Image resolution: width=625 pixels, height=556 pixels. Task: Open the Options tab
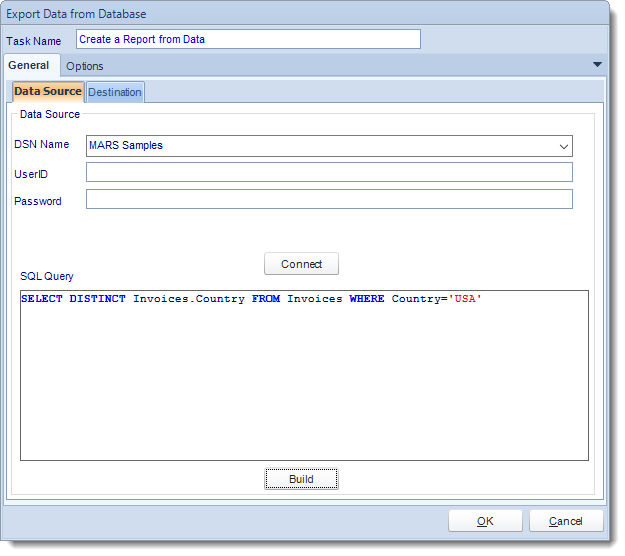tap(85, 66)
